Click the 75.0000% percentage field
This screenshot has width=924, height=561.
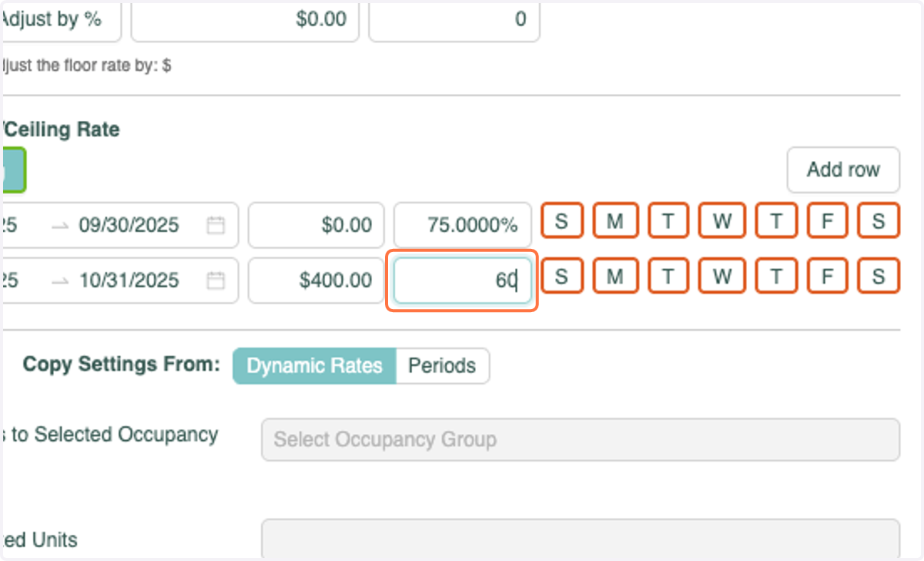click(463, 225)
